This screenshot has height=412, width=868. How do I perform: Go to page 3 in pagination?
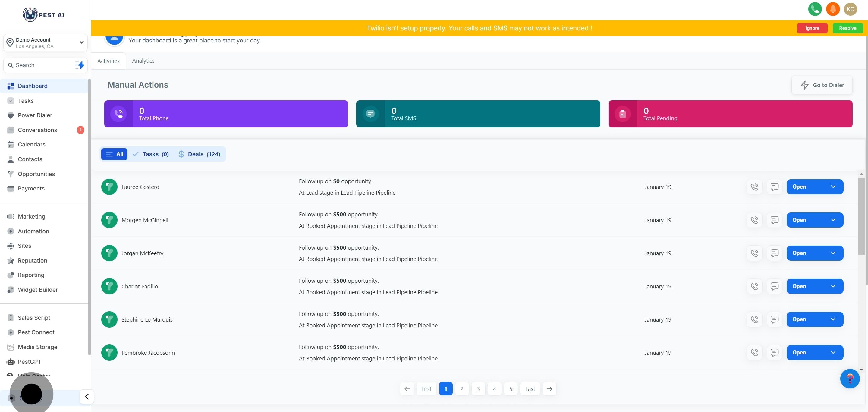click(478, 389)
